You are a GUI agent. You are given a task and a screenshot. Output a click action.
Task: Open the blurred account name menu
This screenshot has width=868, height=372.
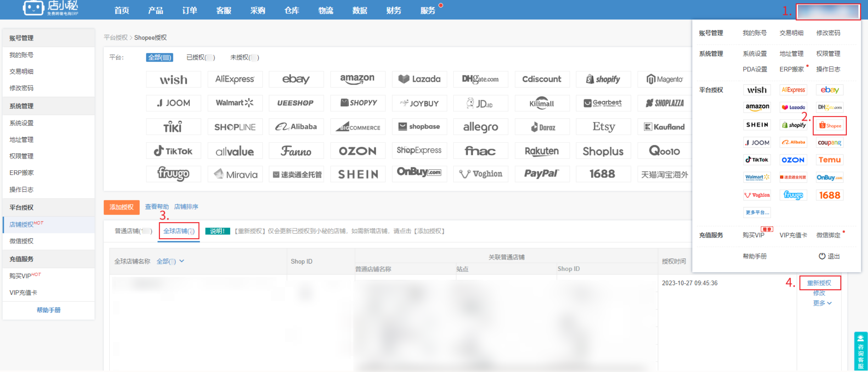tap(828, 12)
